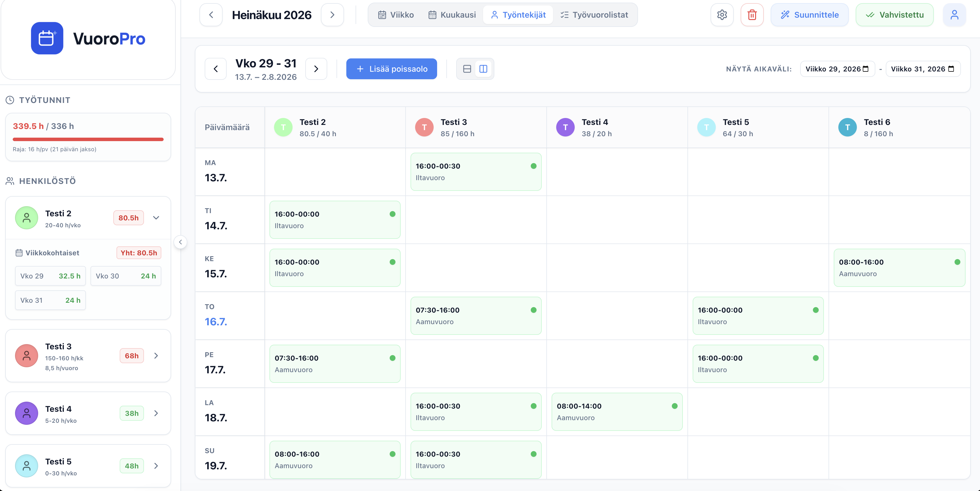Go to previous weeks arrow beside Vko 29 - 31
This screenshot has width=980, height=491.
tap(216, 69)
